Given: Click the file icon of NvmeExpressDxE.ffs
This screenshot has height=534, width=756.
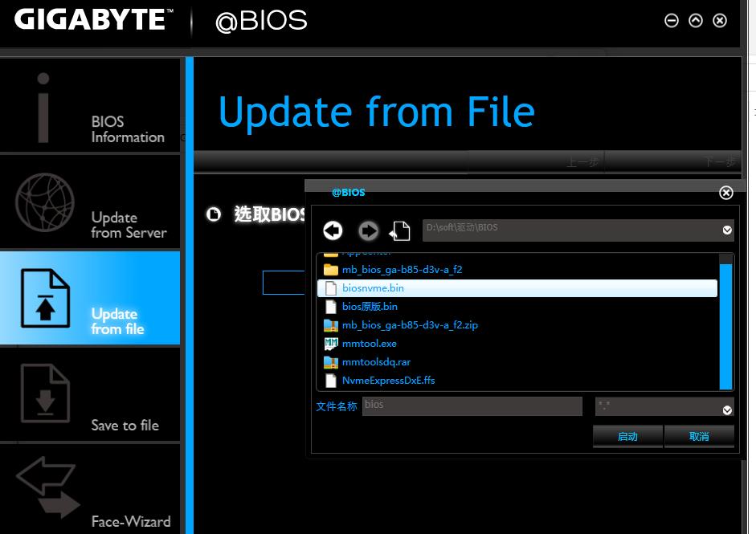Looking at the screenshot, I should pos(331,381).
